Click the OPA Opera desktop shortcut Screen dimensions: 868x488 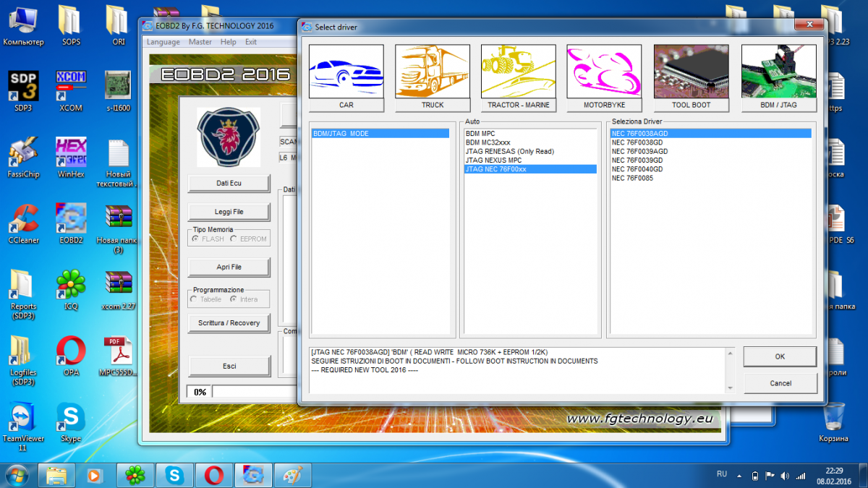(71, 355)
